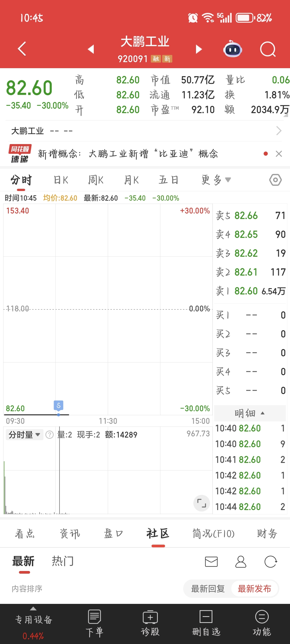Expand chart to fullscreen icon
Viewport: 290px width, 644px height.
[202, 503]
